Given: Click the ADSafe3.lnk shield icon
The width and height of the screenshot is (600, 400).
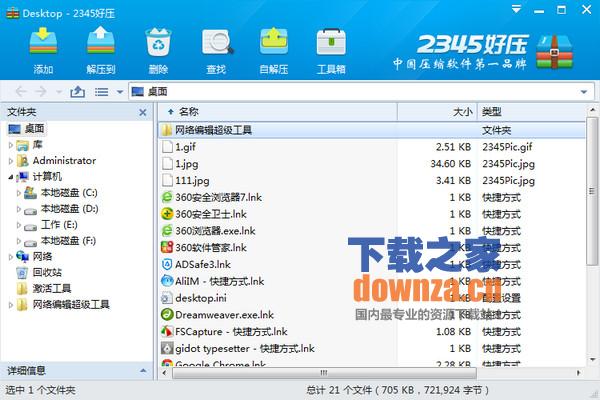Looking at the screenshot, I should point(167,264).
